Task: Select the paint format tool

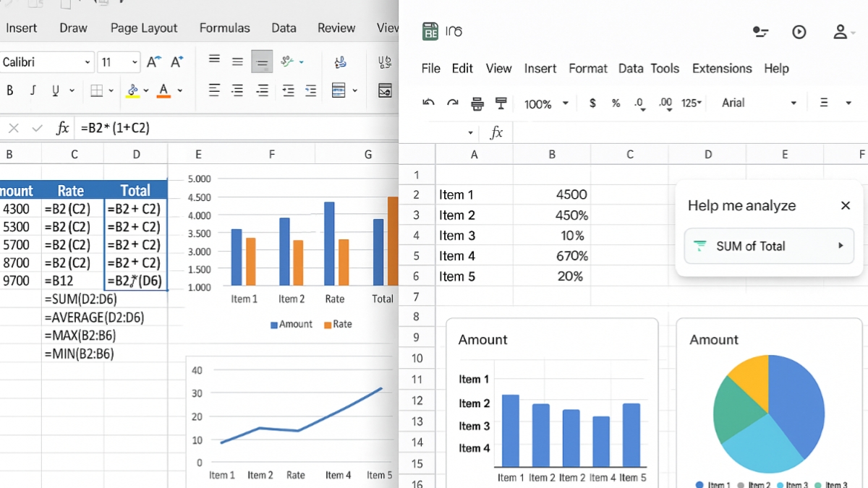Action: click(499, 103)
